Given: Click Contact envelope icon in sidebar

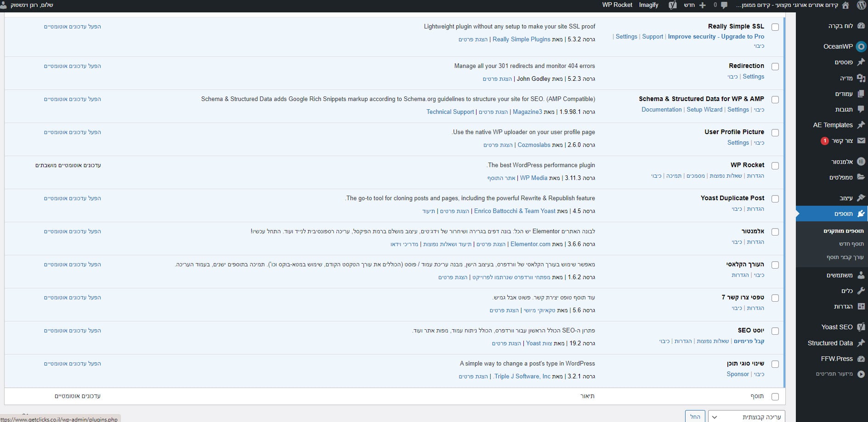Looking at the screenshot, I should (x=861, y=141).
